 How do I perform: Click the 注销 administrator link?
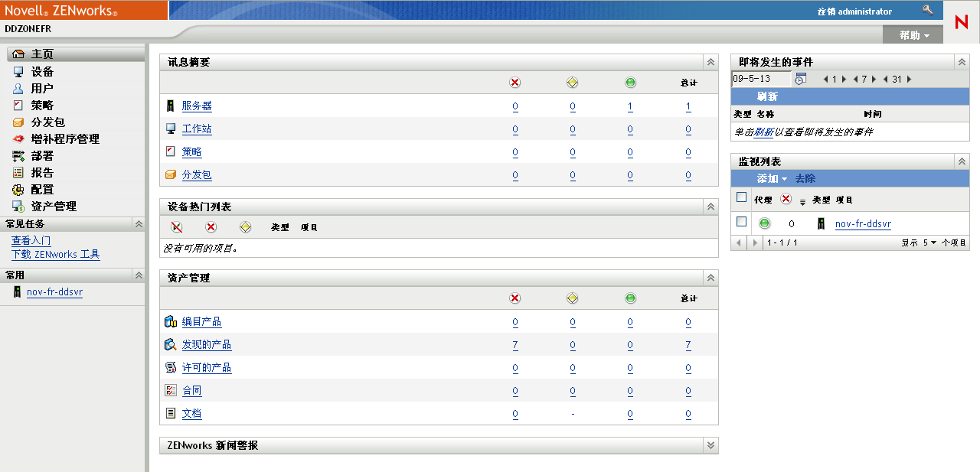[x=854, y=11]
